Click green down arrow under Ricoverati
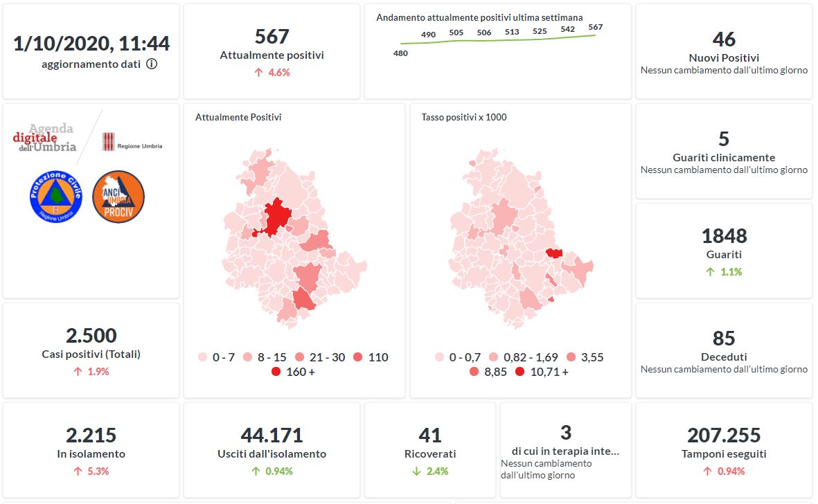The image size is (818, 504). tap(416, 471)
